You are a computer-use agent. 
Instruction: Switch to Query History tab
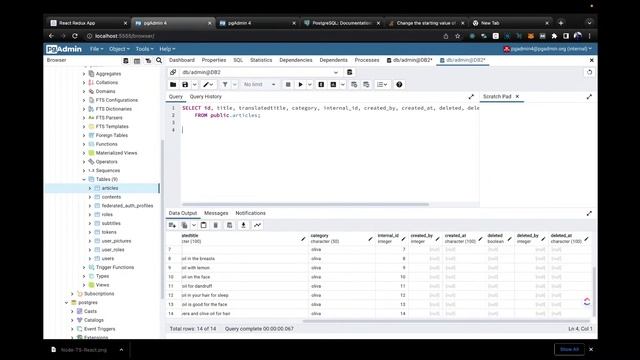[206, 97]
